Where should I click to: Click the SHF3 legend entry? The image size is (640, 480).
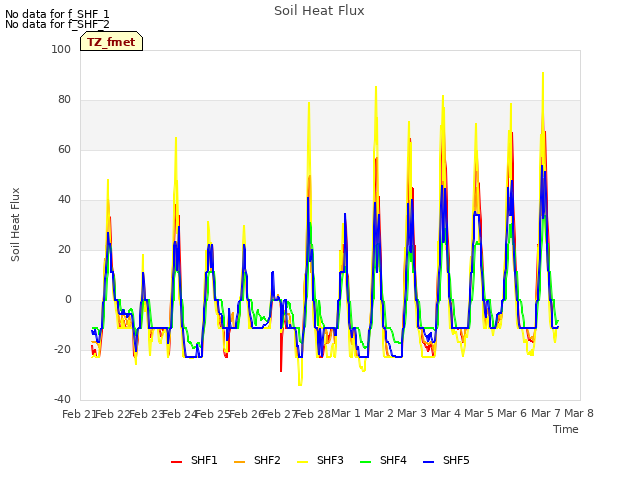tap(320, 460)
